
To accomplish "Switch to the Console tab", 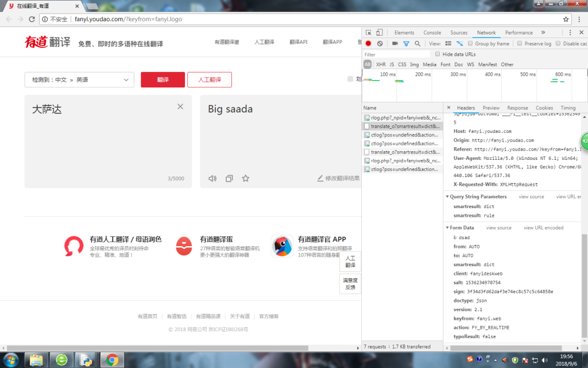I will [x=432, y=33].
